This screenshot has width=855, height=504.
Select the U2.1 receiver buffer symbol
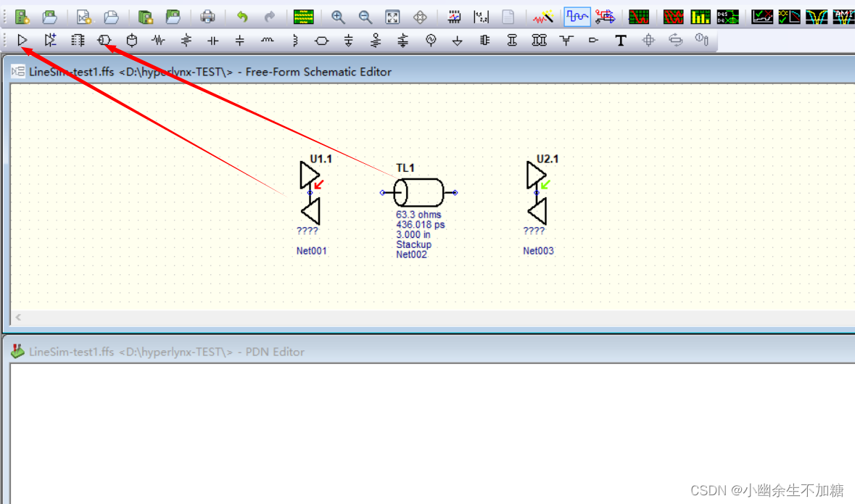tap(537, 193)
